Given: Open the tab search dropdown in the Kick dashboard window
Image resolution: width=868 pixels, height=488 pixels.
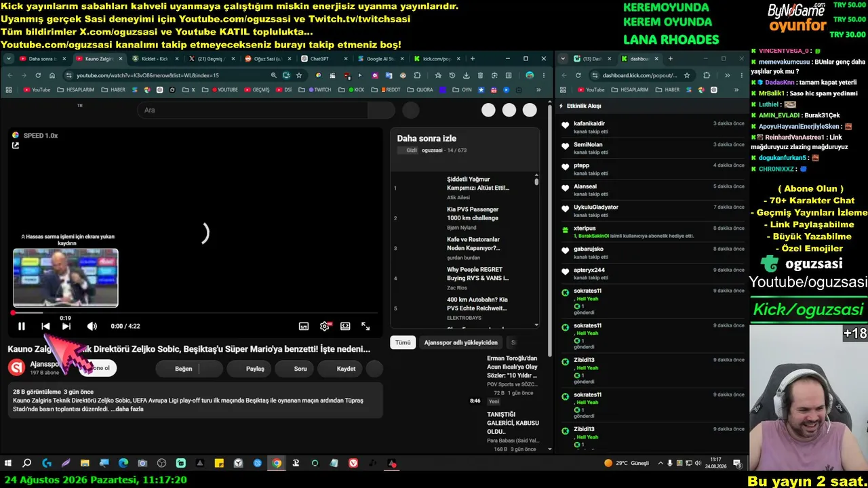Looking at the screenshot, I should click(x=563, y=59).
